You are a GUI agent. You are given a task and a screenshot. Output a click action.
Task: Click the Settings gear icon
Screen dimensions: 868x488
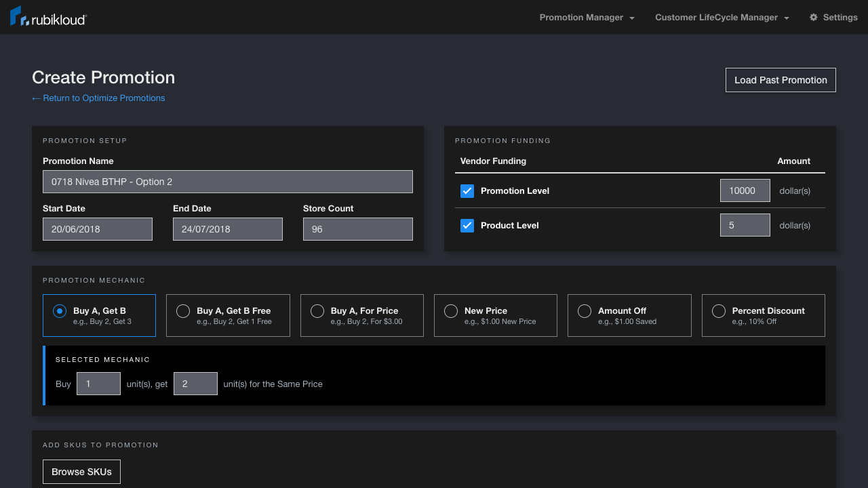814,18
